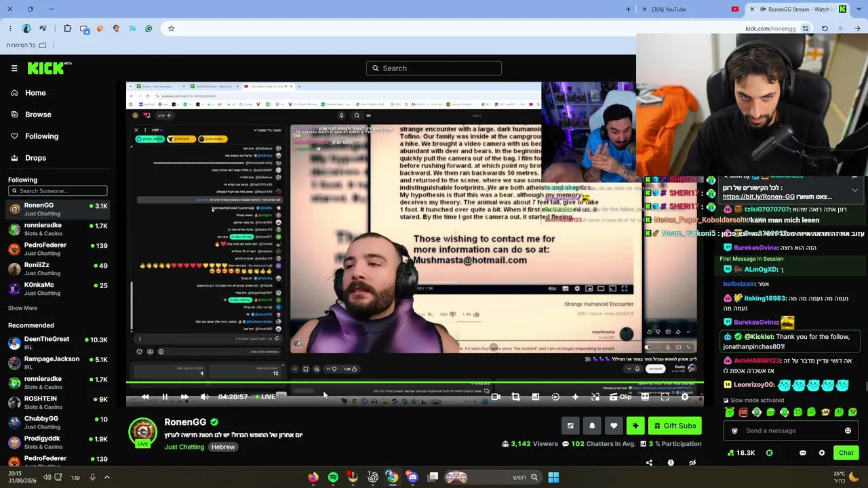868x488 pixels.
Task: Open player settings gear
Action: [684, 397]
